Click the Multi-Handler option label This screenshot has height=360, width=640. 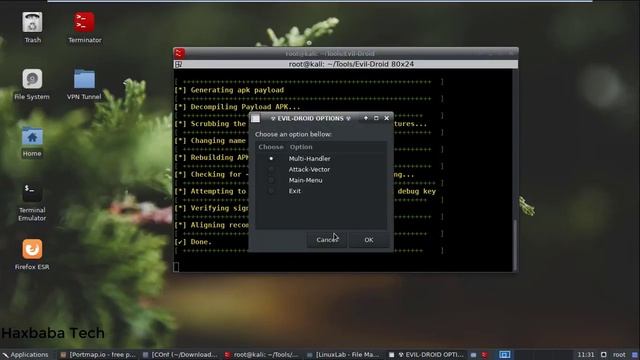click(309, 158)
